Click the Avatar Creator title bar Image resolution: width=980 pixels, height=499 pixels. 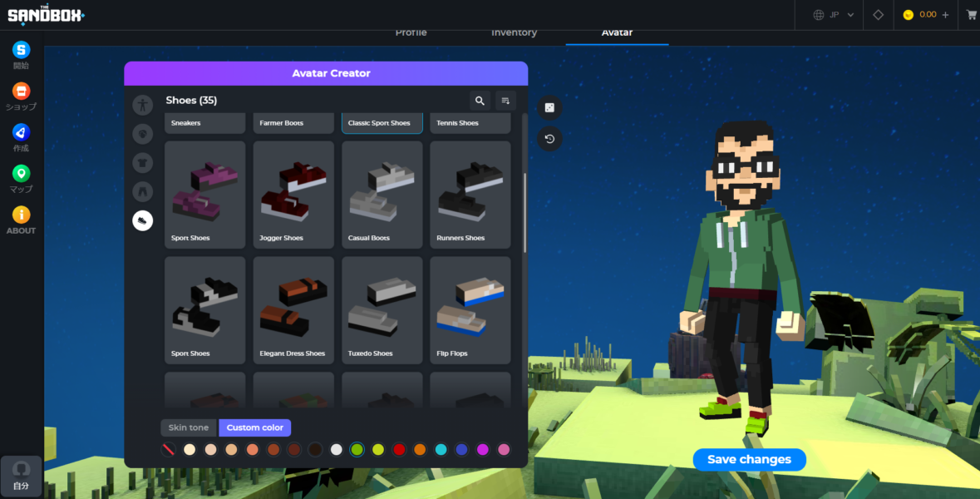pos(326,73)
